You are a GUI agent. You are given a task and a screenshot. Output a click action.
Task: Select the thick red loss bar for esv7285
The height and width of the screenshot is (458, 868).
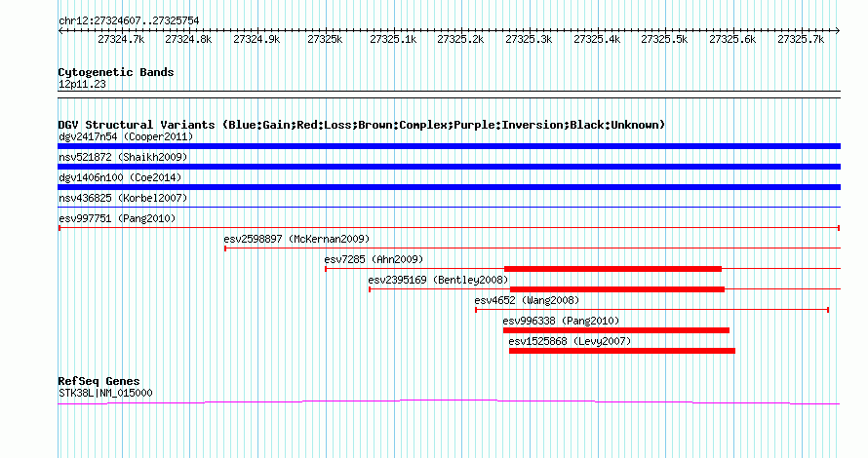pyautogui.click(x=612, y=269)
